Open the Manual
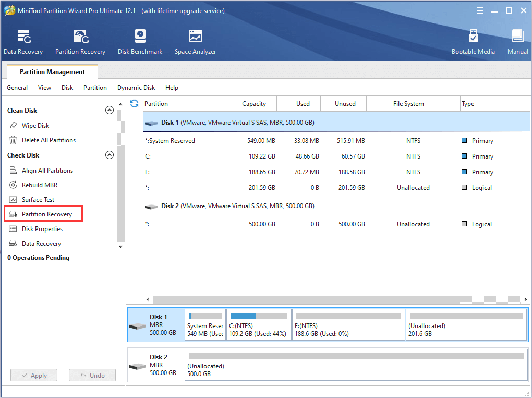The height and width of the screenshot is (398, 532). click(x=517, y=42)
